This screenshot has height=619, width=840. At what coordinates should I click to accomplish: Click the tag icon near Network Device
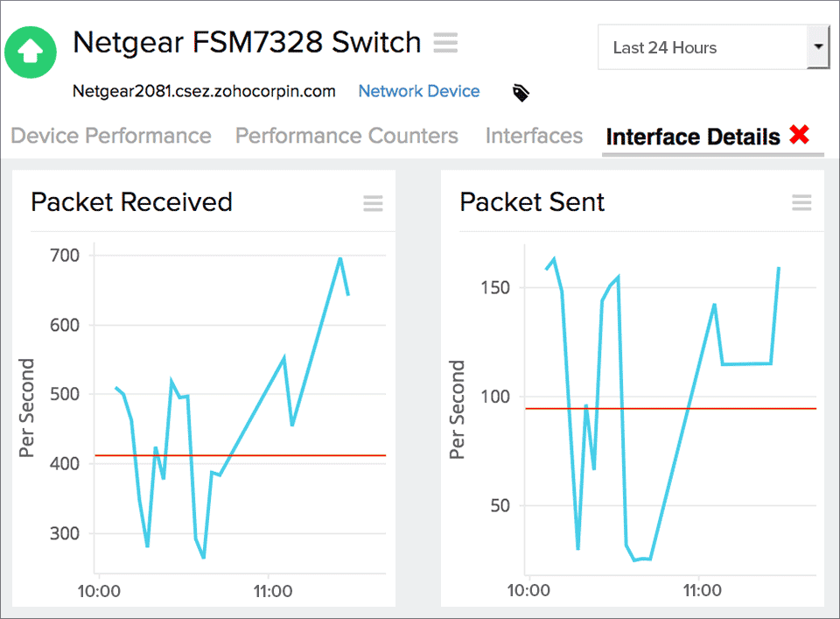pyautogui.click(x=521, y=92)
